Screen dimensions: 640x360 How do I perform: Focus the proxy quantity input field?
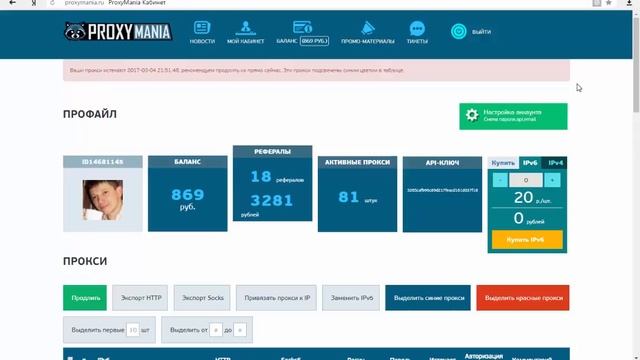tap(526, 180)
